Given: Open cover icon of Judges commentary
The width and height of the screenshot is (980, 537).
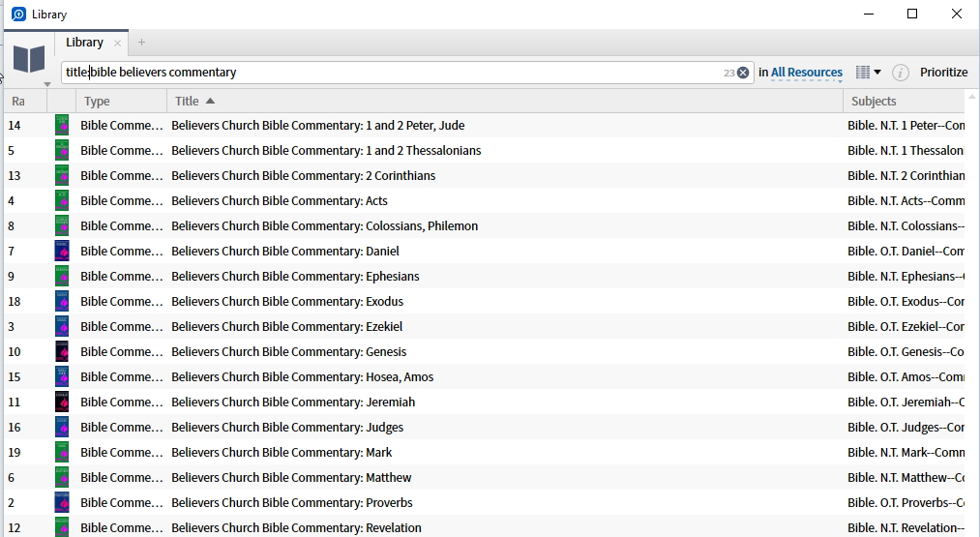Looking at the screenshot, I should coord(62,427).
